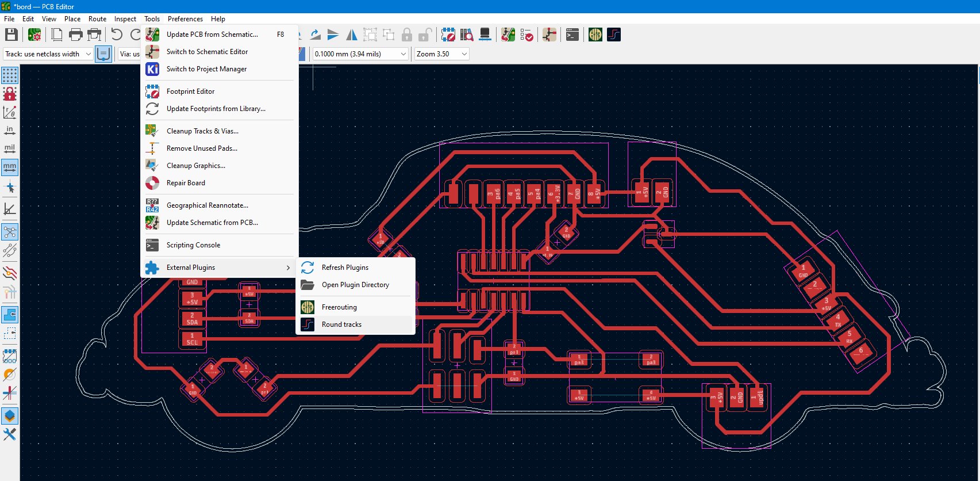Click the wrench tools icon in left toolbar
Image resolution: width=980 pixels, height=481 pixels.
10,434
